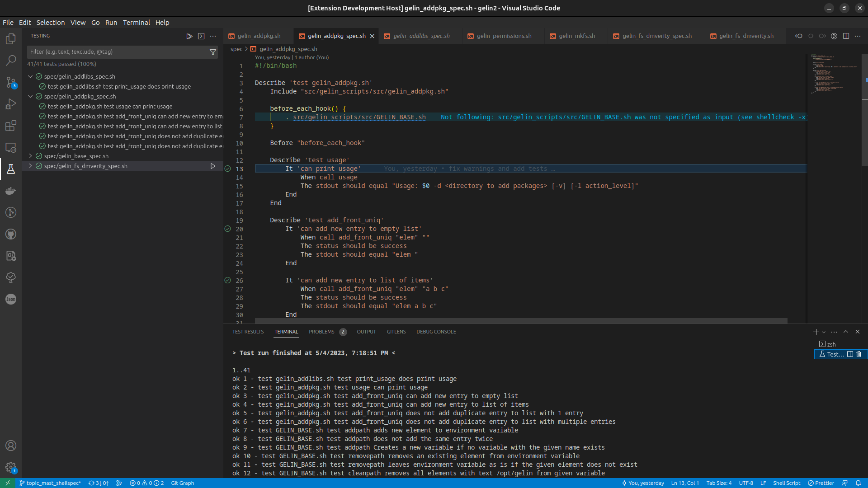Open the Source Control view

[x=11, y=82]
